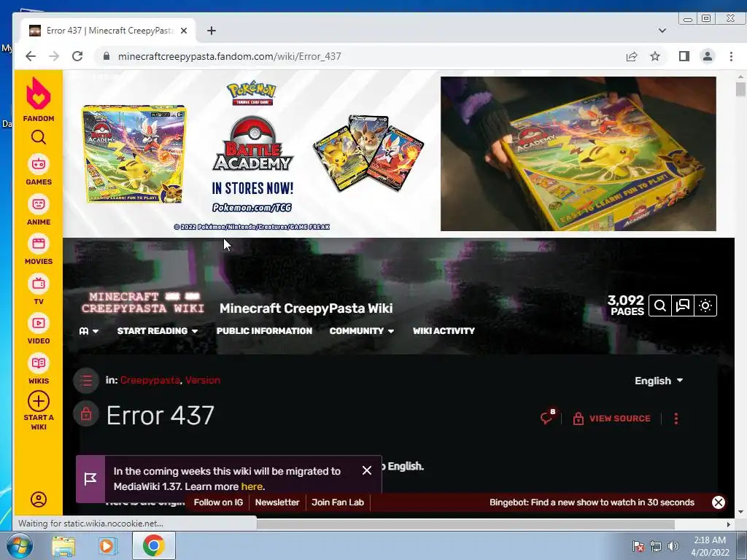The image size is (747, 560).
Task: Click the address bar URL field
Action: tap(357, 56)
